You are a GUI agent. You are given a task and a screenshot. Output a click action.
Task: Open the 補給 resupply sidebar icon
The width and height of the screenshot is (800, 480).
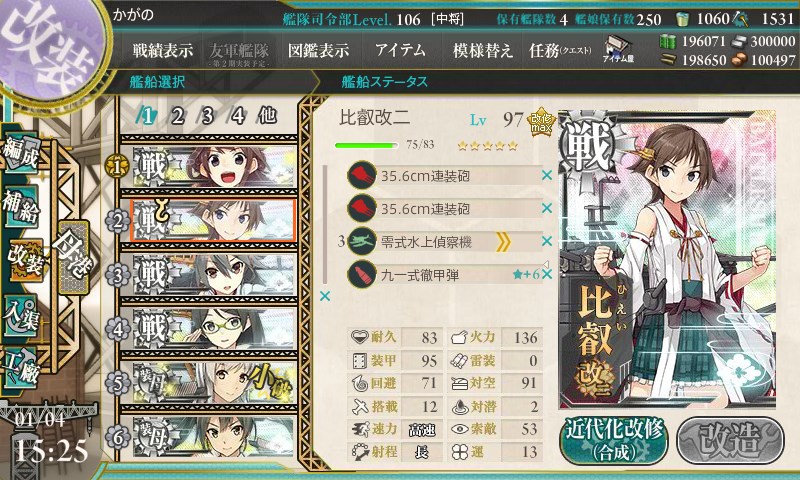click(x=21, y=207)
